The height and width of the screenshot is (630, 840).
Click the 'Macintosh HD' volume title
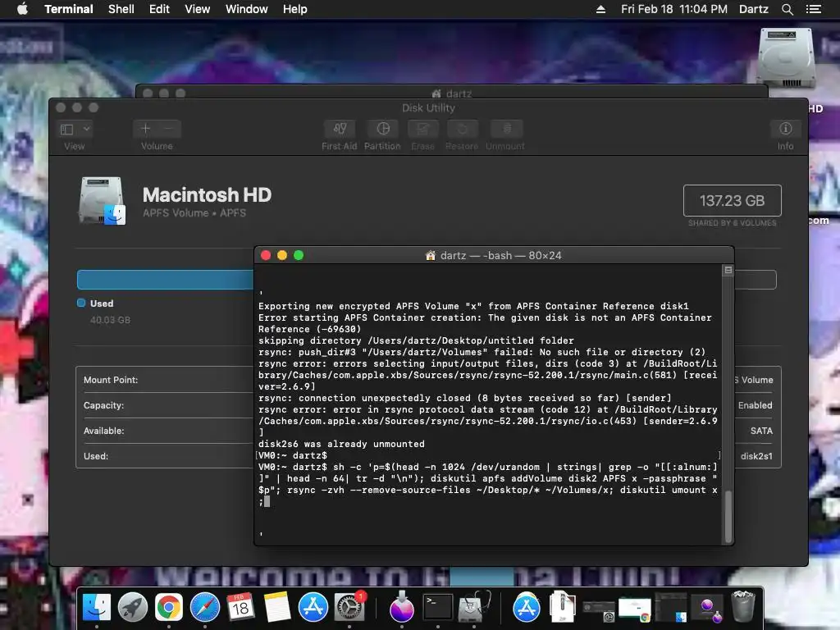click(x=207, y=194)
